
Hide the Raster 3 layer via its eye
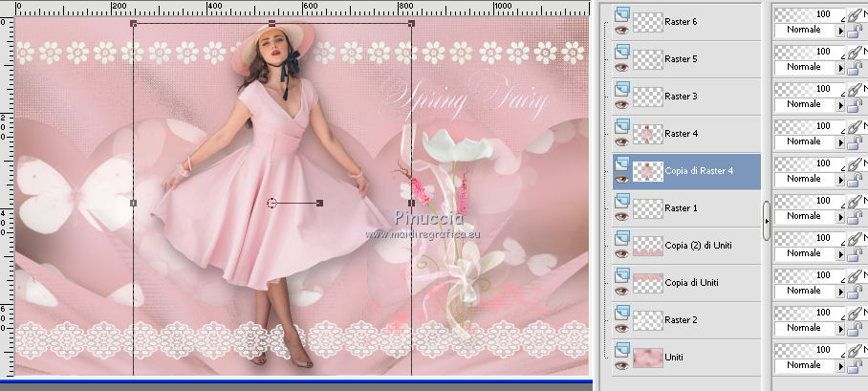pos(621,104)
